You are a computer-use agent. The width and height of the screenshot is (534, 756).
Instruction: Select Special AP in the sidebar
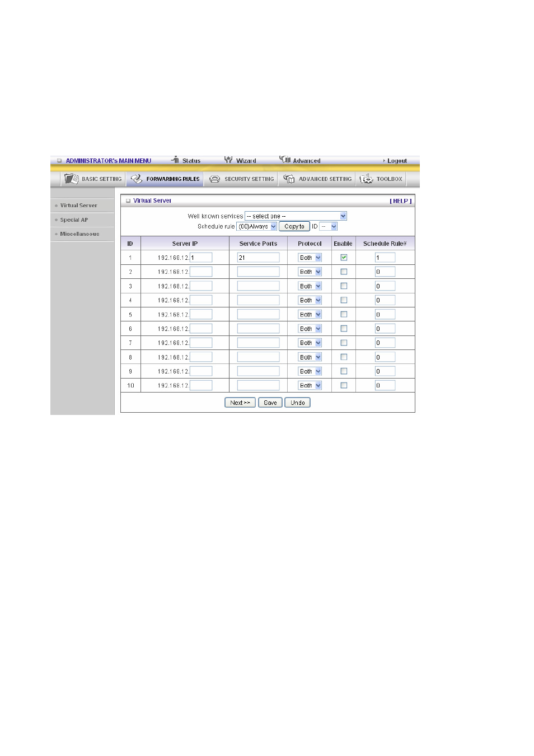(74, 220)
